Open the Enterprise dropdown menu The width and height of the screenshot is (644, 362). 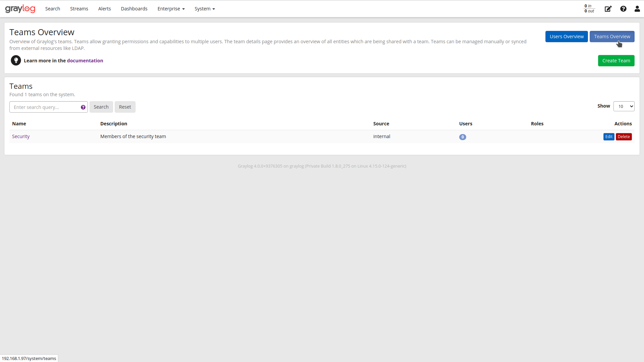(171, 9)
